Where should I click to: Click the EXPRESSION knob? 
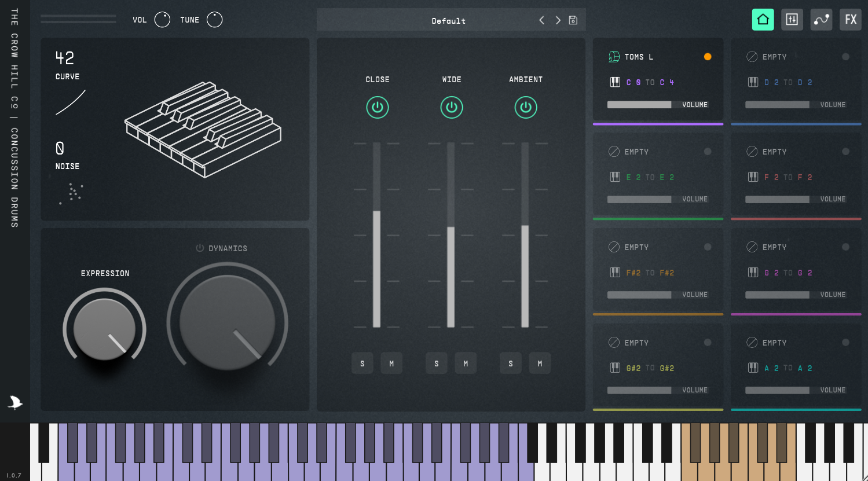coord(104,329)
